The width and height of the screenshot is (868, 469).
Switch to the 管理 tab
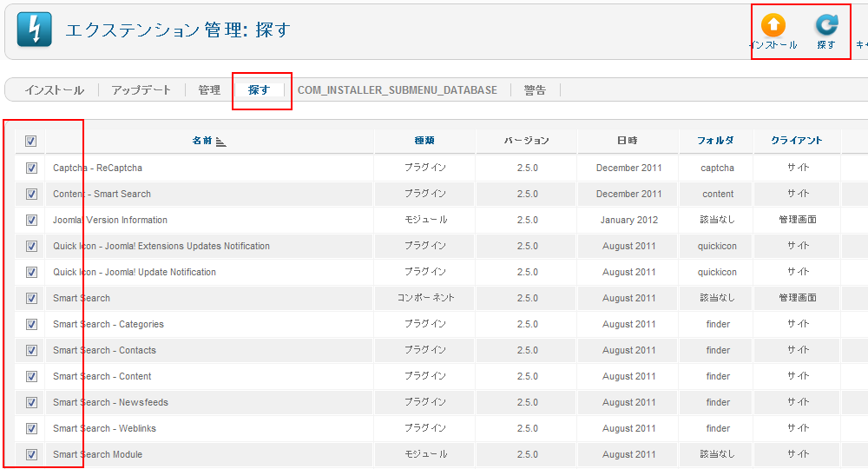(x=209, y=90)
